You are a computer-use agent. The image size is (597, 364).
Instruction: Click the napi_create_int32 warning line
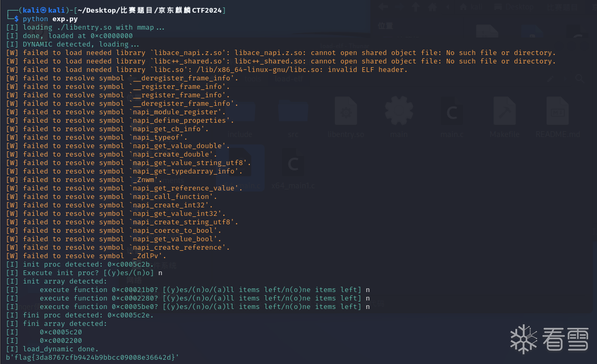[109, 205]
